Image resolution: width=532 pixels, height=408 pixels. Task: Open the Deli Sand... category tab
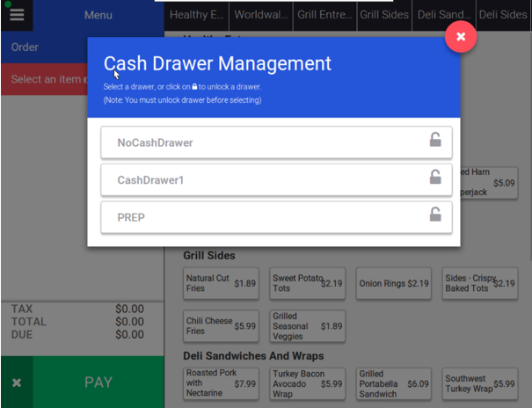point(444,15)
